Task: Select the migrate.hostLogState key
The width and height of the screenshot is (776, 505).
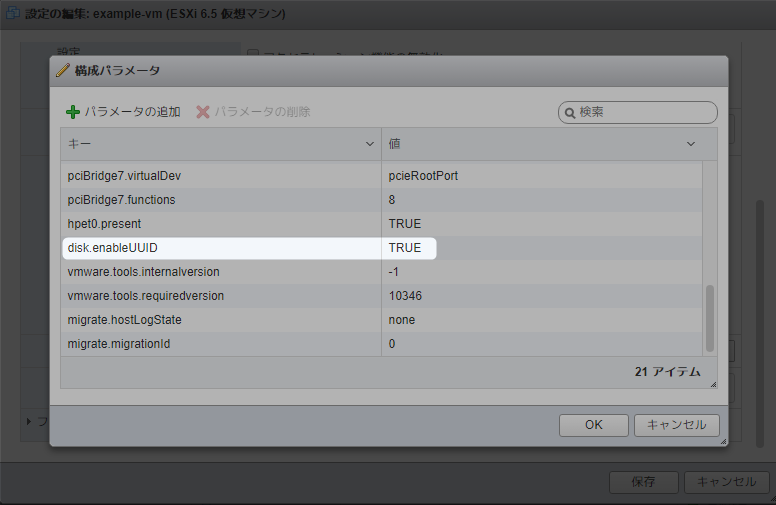Action: (x=125, y=320)
